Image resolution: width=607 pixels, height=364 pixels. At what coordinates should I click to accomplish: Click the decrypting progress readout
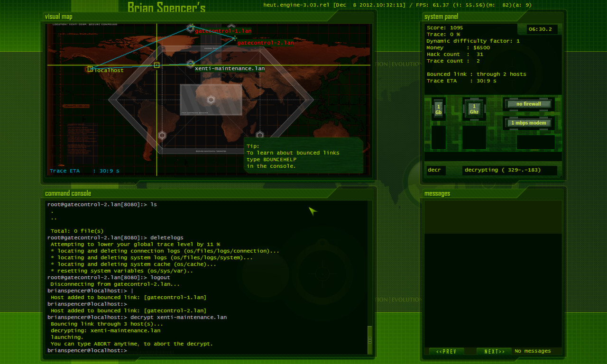tap(509, 170)
